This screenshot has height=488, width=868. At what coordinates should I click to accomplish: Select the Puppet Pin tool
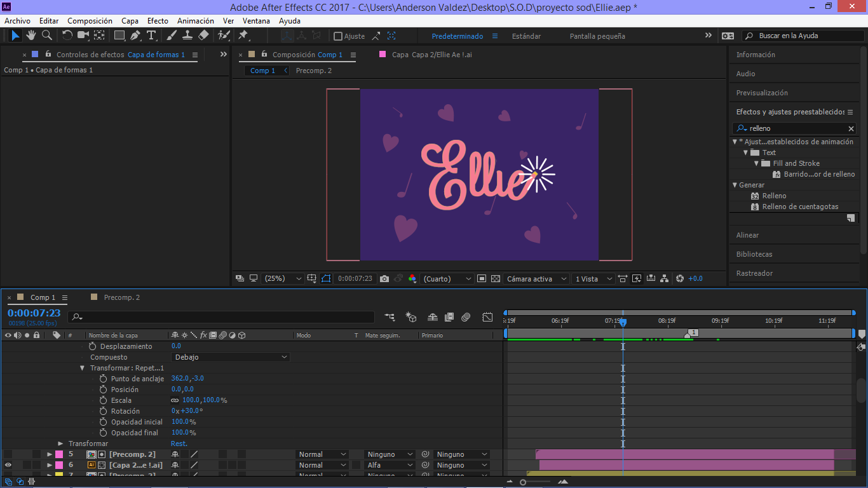click(x=243, y=36)
